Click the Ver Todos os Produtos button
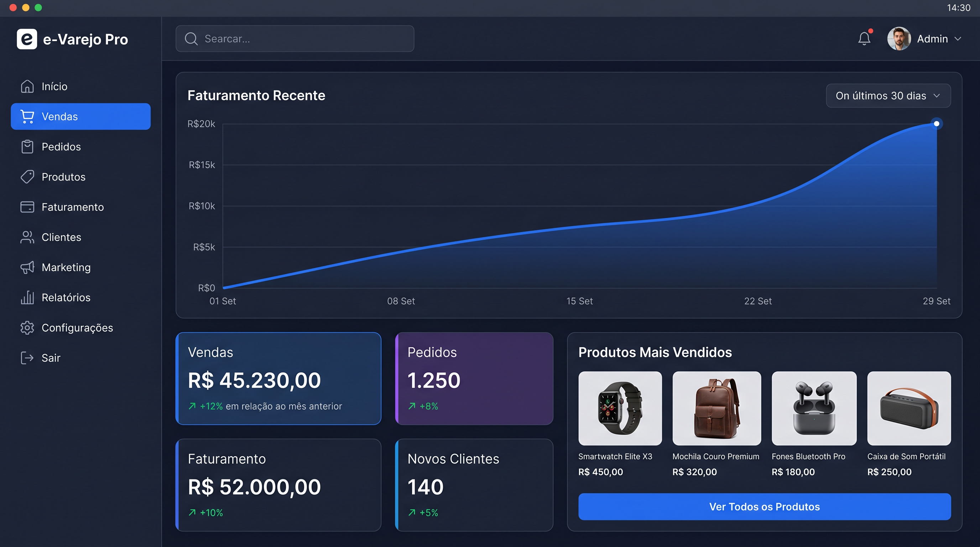 click(765, 506)
